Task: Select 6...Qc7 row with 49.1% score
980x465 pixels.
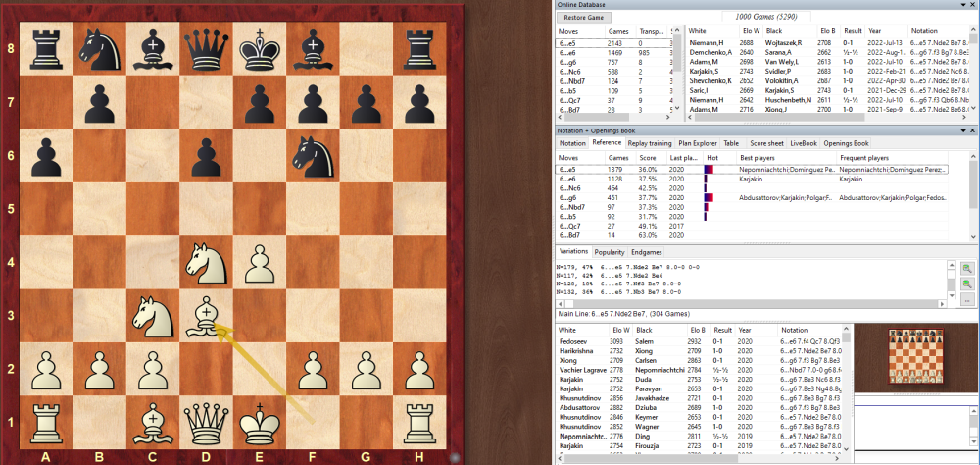Action: point(752,226)
